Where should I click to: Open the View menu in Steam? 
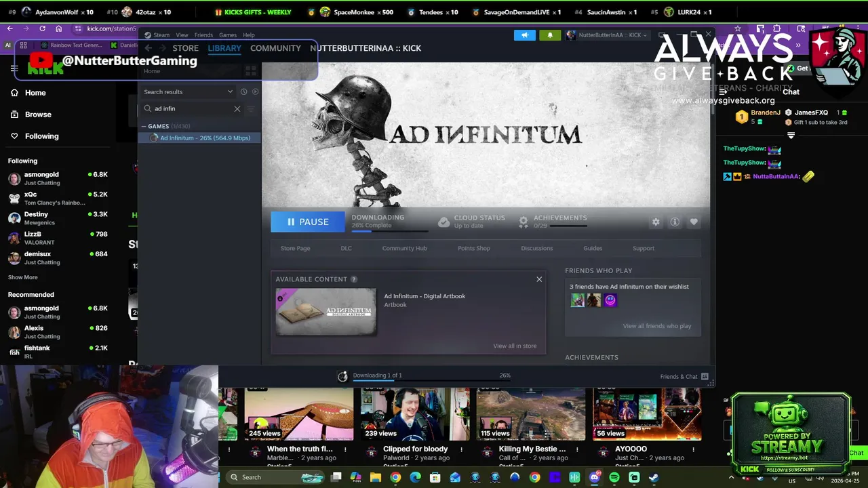(x=182, y=35)
